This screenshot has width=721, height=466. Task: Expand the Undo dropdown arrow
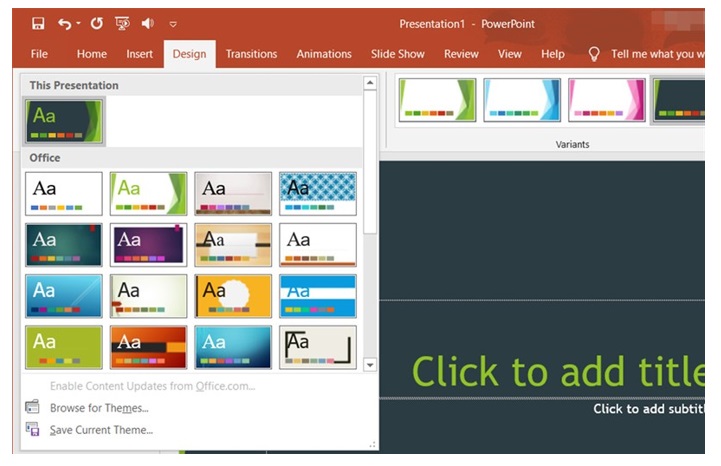click(78, 23)
